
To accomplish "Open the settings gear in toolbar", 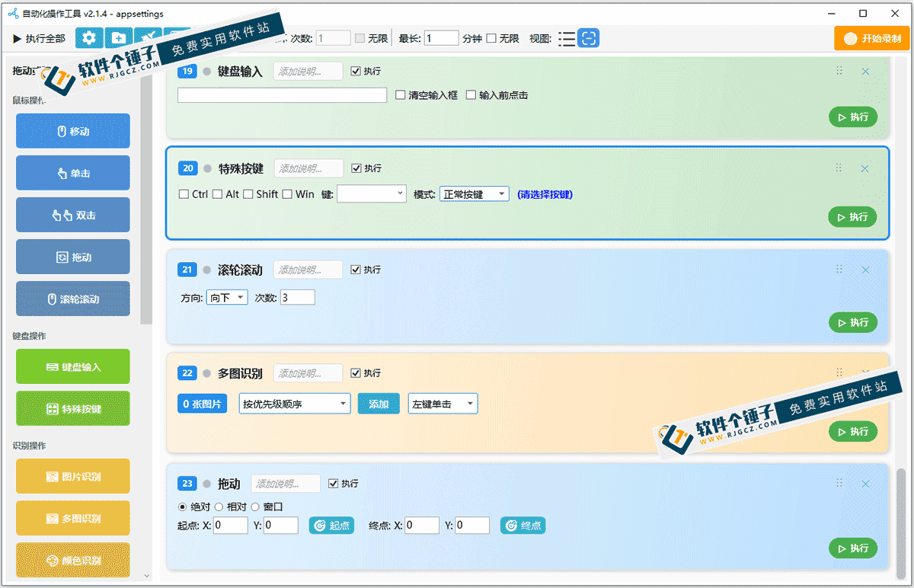I will tap(89, 38).
